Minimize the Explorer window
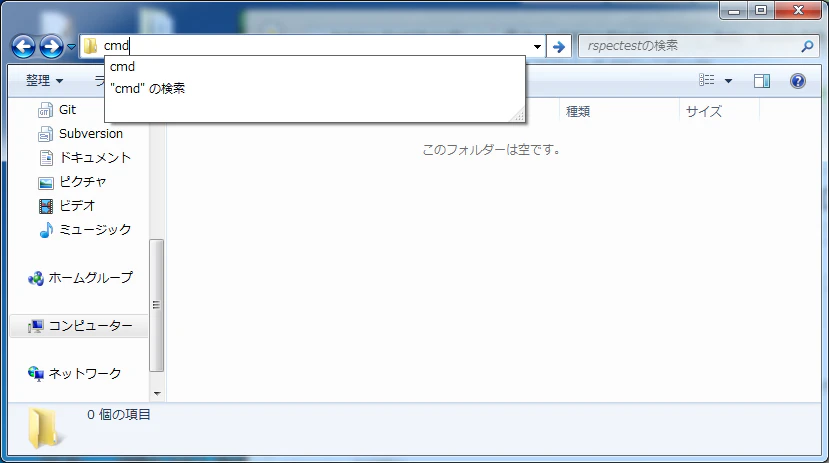This screenshot has height=463, width=829. pyautogui.click(x=734, y=11)
